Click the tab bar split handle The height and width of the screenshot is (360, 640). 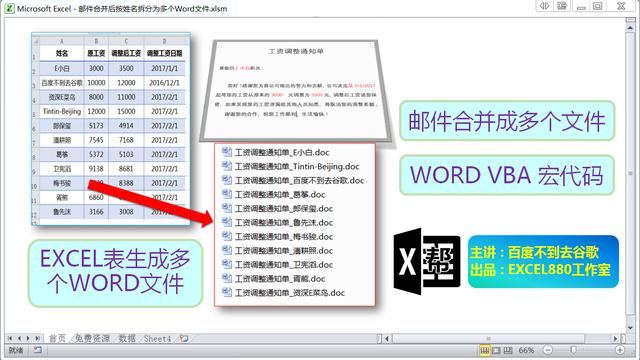tap(380, 338)
